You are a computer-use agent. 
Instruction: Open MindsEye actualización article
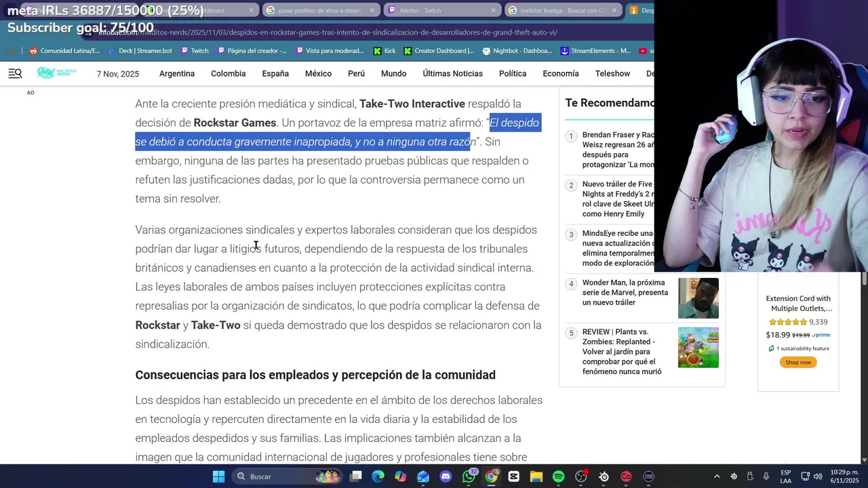click(x=618, y=248)
